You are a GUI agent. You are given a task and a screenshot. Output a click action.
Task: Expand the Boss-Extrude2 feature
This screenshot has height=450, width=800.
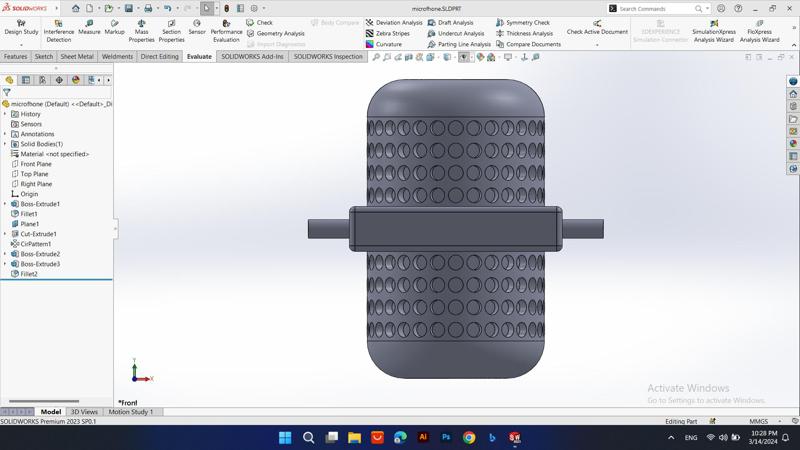5,254
